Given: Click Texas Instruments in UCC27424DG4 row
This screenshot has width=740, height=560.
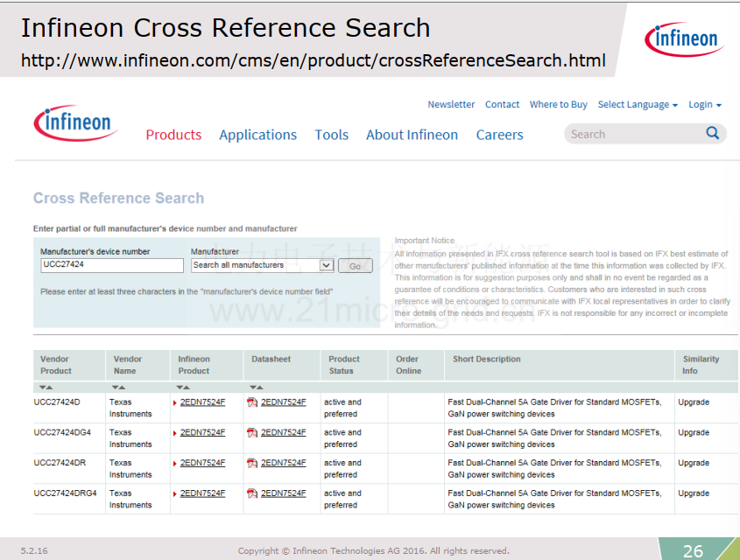Looking at the screenshot, I should click(130, 438).
